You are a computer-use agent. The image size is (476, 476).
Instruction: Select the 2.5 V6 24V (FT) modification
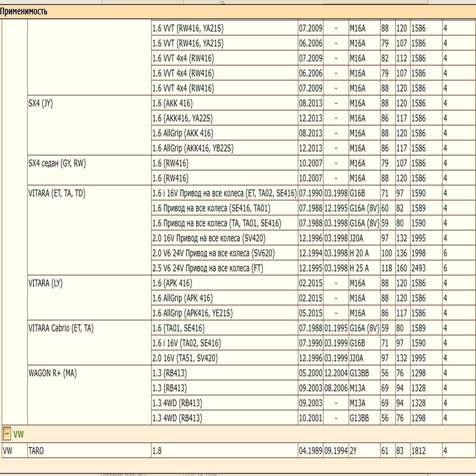point(208,268)
